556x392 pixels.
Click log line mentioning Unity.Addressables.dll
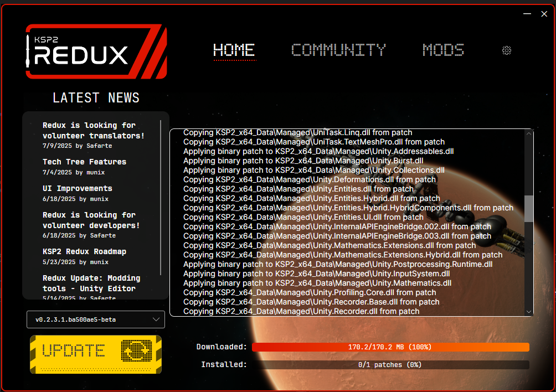point(318,151)
